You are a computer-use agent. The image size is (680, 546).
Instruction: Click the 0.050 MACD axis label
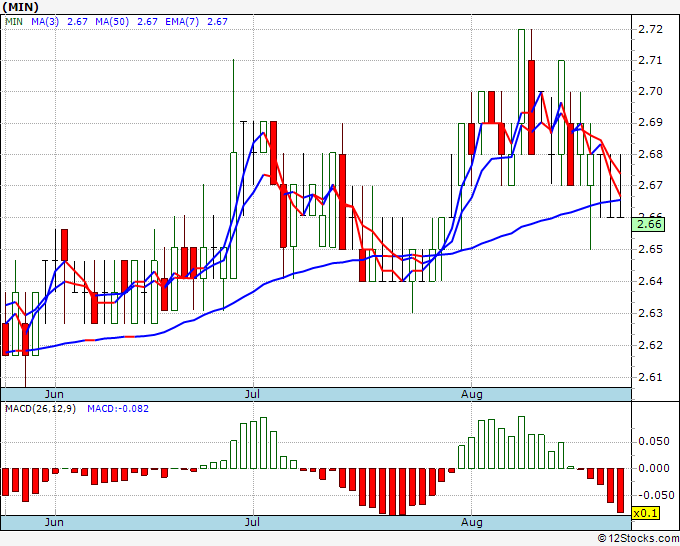654,441
